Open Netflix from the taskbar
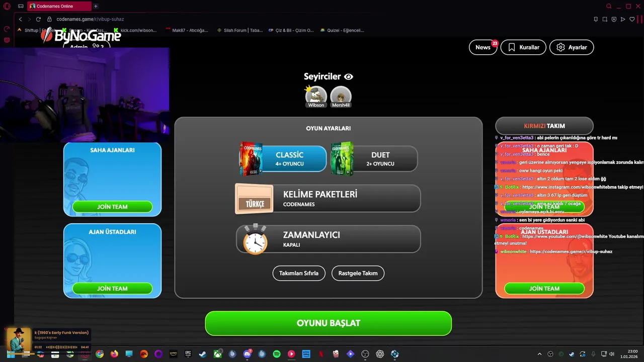Viewport: 644px width, 362px height. [x=321, y=354]
